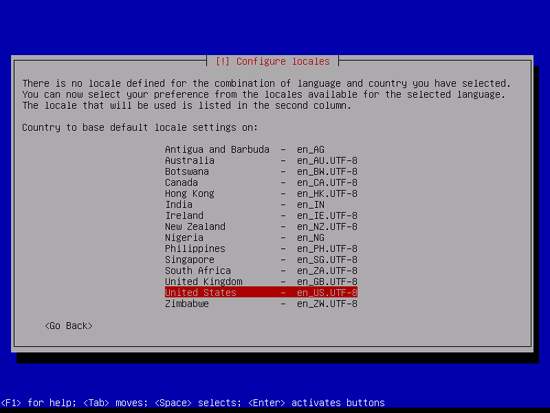Image resolution: width=550 pixels, height=413 pixels.
Task: Select United Kingdom en_GB.UTF-8
Action: (x=261, y=282)
